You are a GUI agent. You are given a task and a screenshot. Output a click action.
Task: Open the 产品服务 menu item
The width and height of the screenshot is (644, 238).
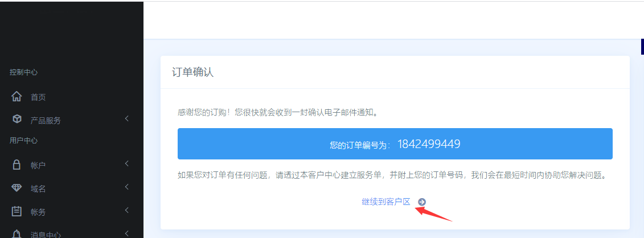click(x=46, y=121)
